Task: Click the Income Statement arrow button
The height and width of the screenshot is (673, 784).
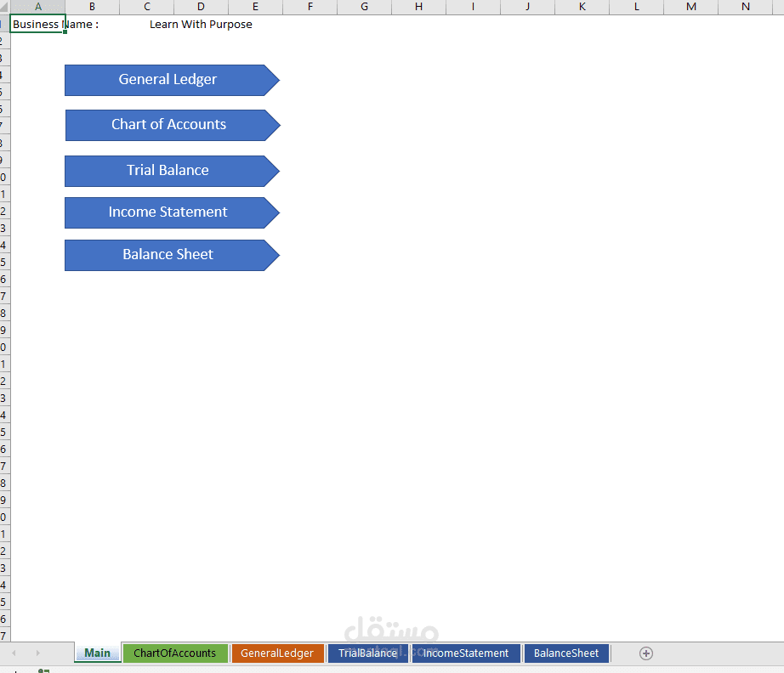Action: click(167, 212)
